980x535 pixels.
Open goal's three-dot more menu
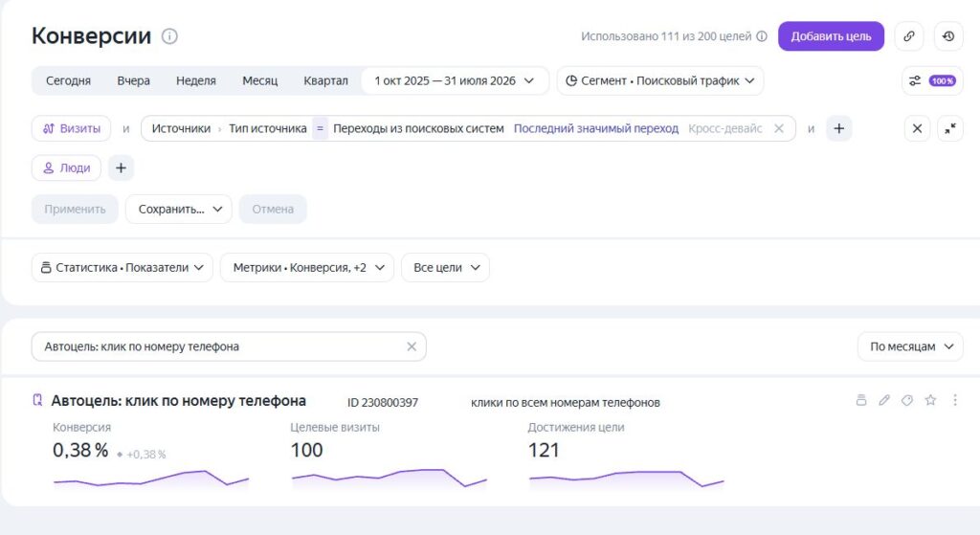(x=954, y=400)
